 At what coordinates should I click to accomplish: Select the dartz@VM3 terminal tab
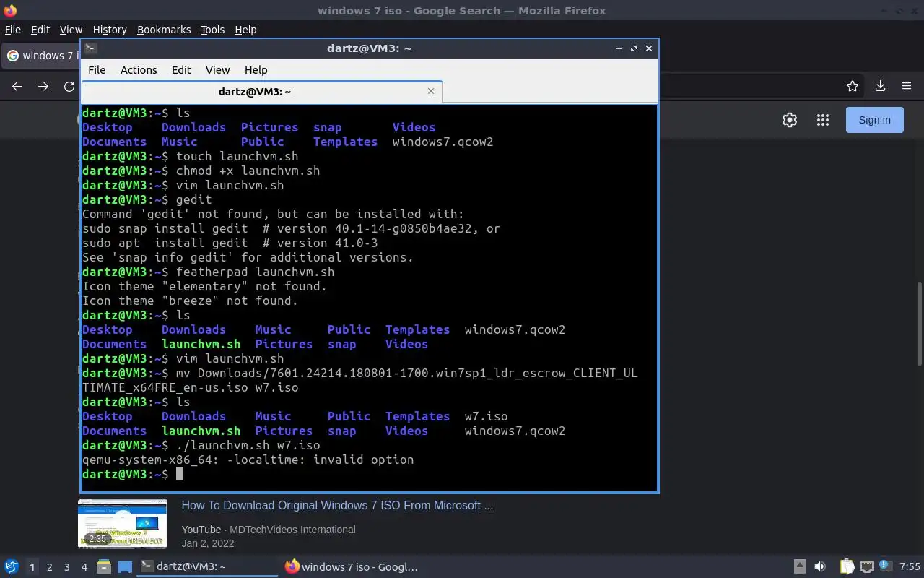[261, 92]
